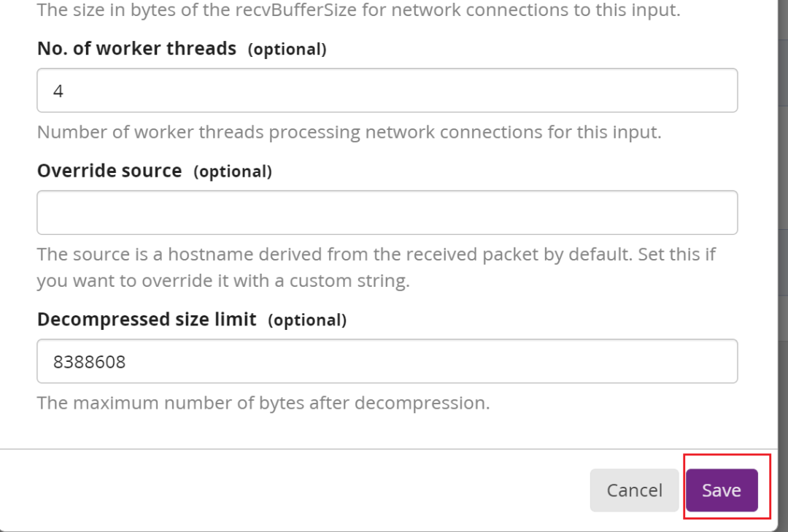Focus the No. of worker threads field
The height and width of the screenshot is (532, 788).
coord(387,90)
